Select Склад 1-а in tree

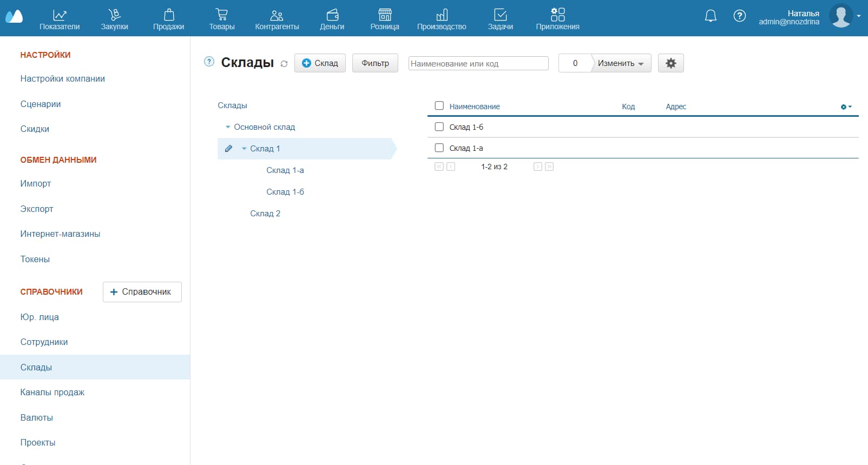coord(285,170)
